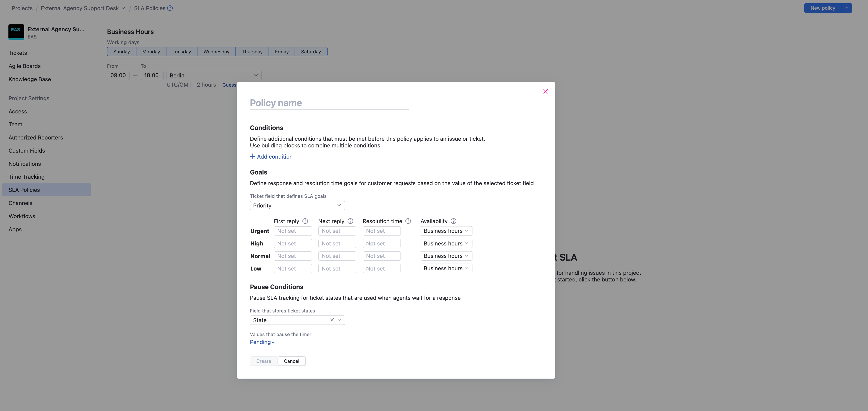Clear the State field selection
The height and width of the screenshot is (411, 868).
332,320
